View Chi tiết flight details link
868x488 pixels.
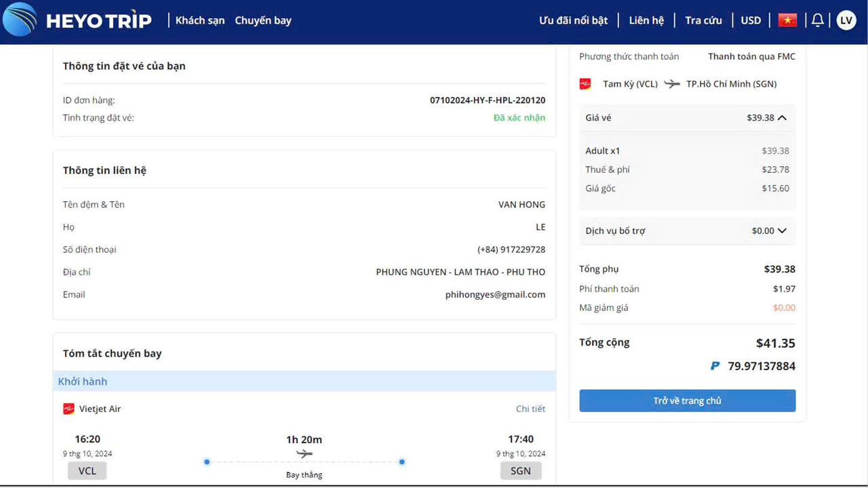click(x=530, y=409)
